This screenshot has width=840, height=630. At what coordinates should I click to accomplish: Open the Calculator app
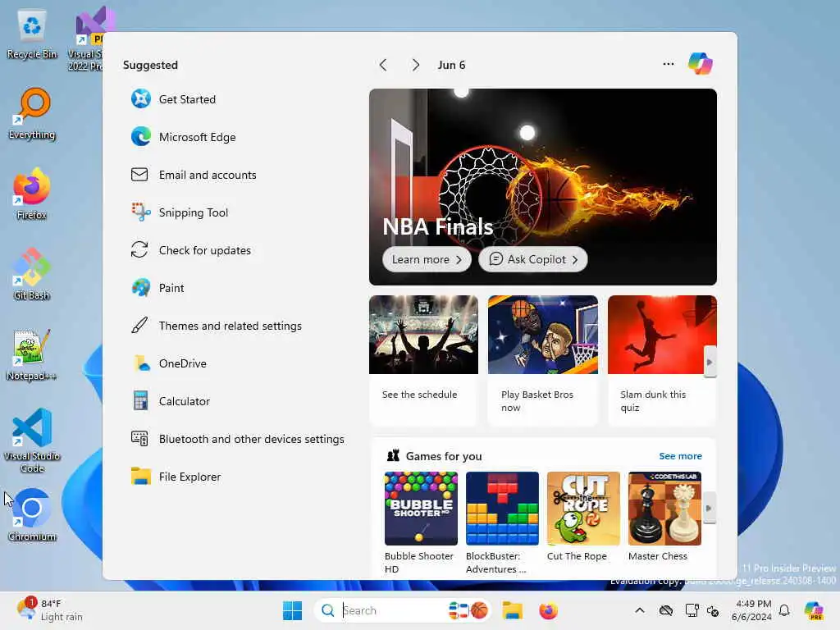(171, 401)
